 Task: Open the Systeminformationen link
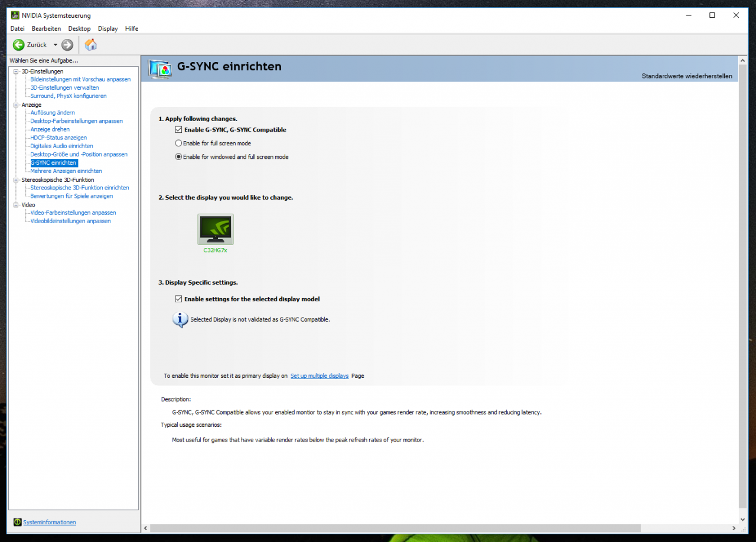point(50,522)
